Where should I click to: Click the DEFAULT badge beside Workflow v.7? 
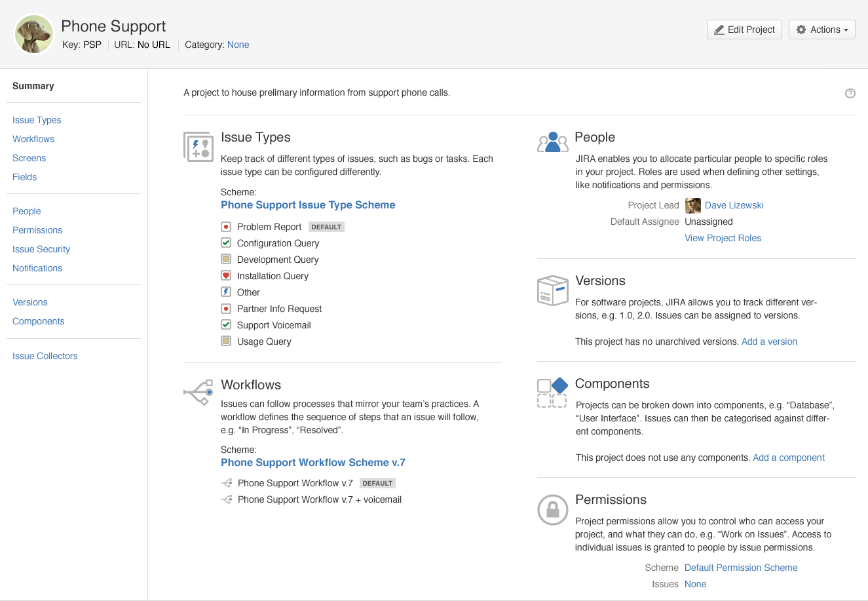point(377,483)
